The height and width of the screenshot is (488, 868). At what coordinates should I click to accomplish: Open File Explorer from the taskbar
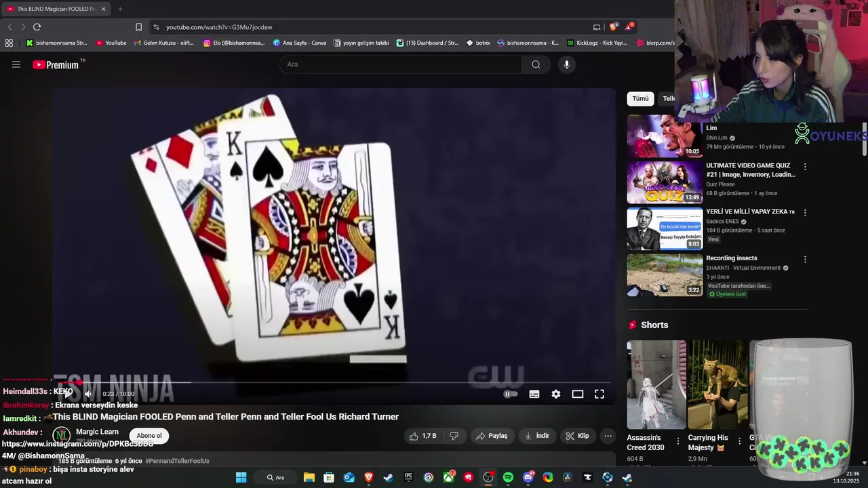pos(309,477)
